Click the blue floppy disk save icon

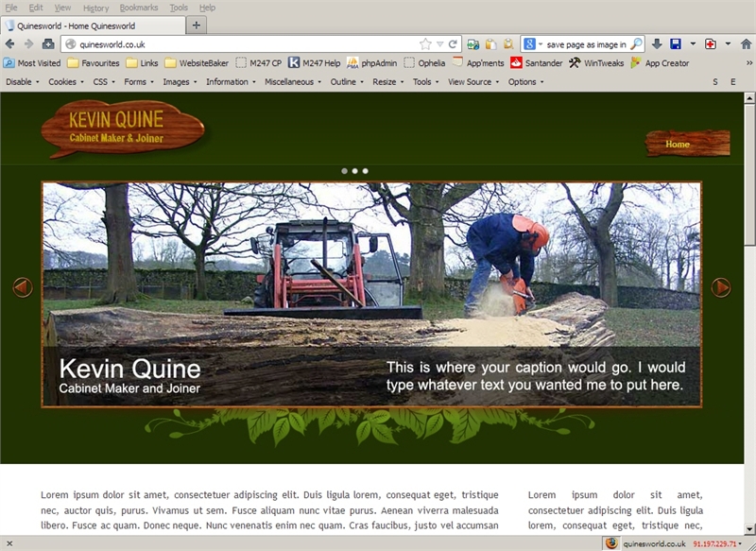[x=676, y=44]
